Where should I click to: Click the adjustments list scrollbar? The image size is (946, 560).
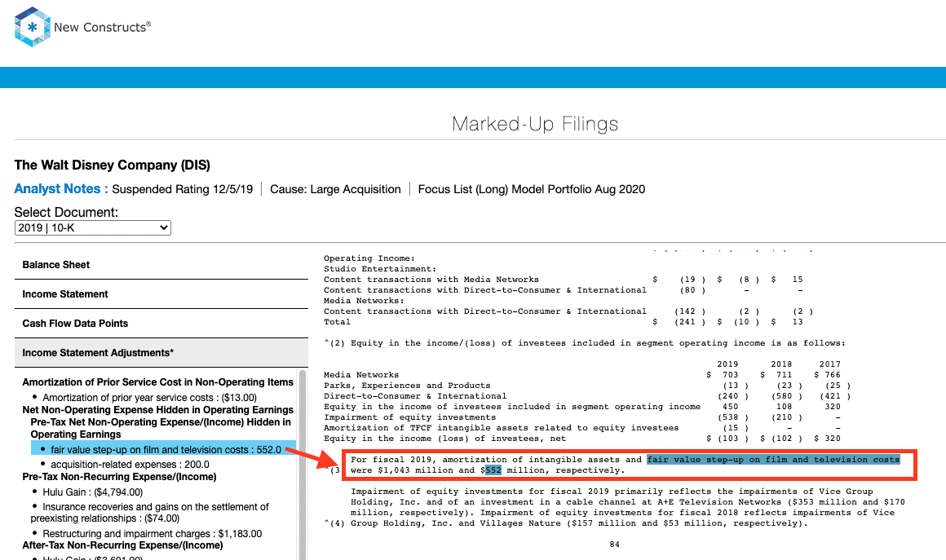pyautogui.click(x=303, y=464)
